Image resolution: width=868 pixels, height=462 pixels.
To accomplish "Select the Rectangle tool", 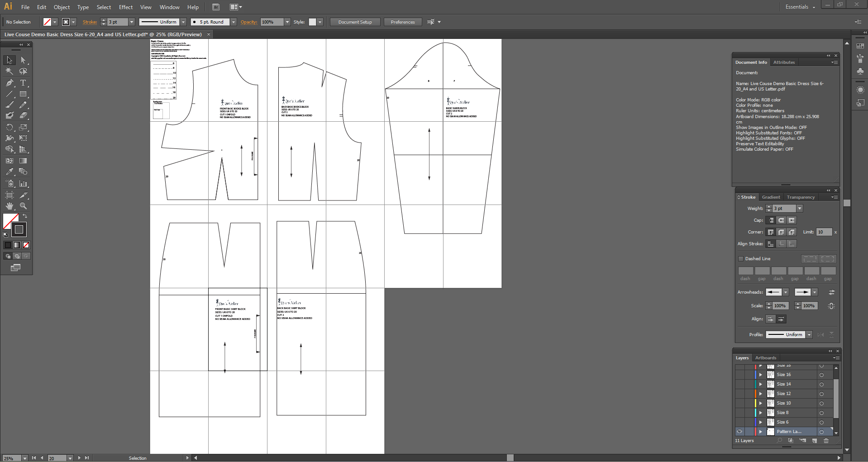I will tap(23, 94).
